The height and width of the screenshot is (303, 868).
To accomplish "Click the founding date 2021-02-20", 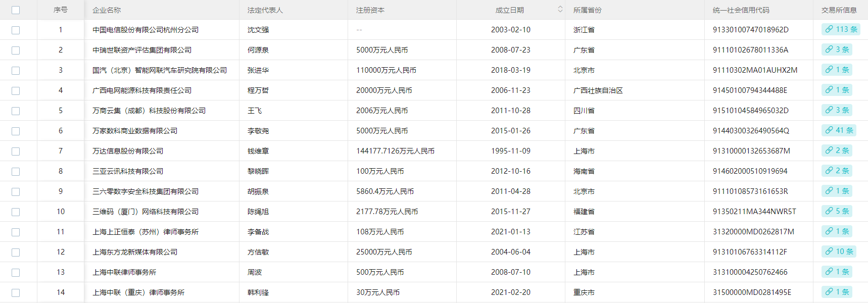I will point(511,292).
